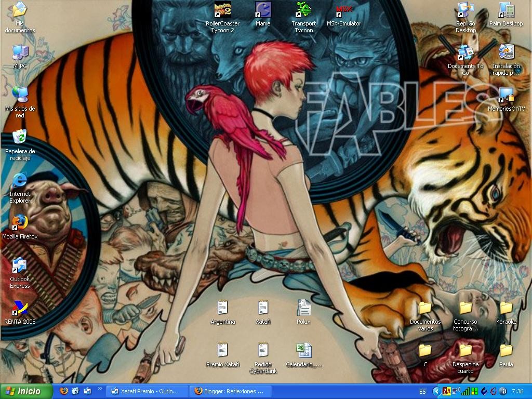Open the Inicio start menu
The height and width of the screenshot is (399, 532).
click(26, 391)
